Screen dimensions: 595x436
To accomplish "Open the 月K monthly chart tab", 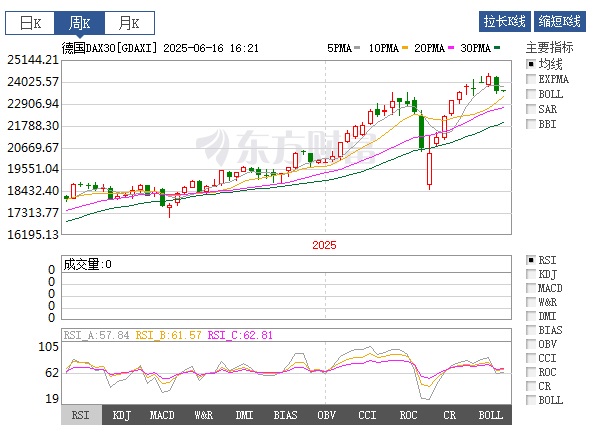I will tap(129, 23).
